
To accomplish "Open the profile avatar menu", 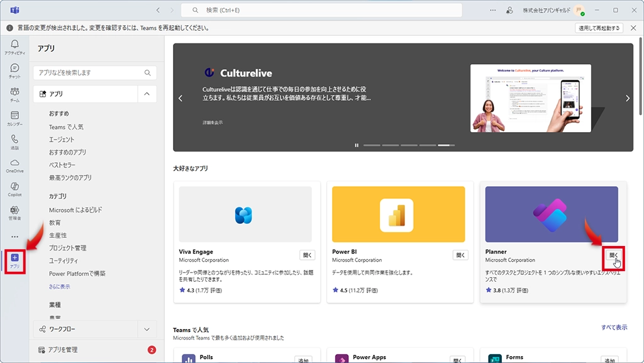I will point(579,10).
